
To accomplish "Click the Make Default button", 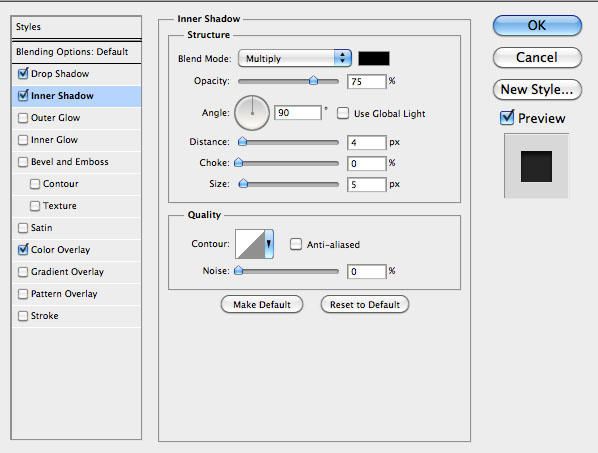I will click(x=262, y=305).
